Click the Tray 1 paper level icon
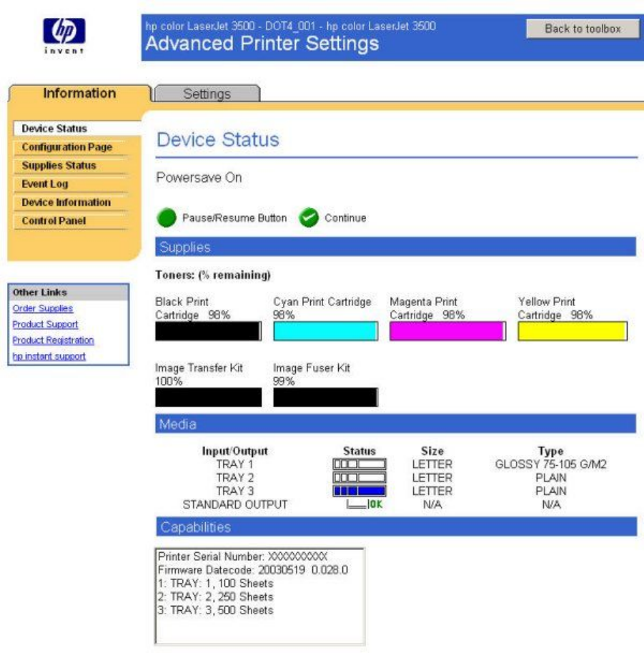Screen dimensions: 644x653 click(359, 464)
